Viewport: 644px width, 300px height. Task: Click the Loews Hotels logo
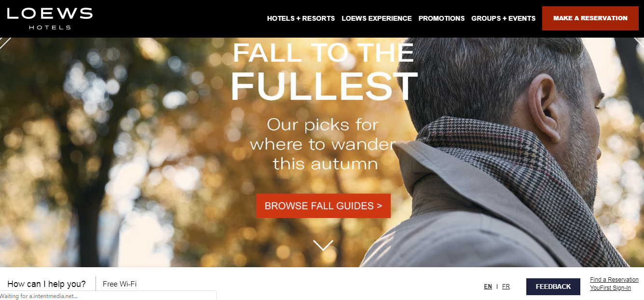pos(50,18)
